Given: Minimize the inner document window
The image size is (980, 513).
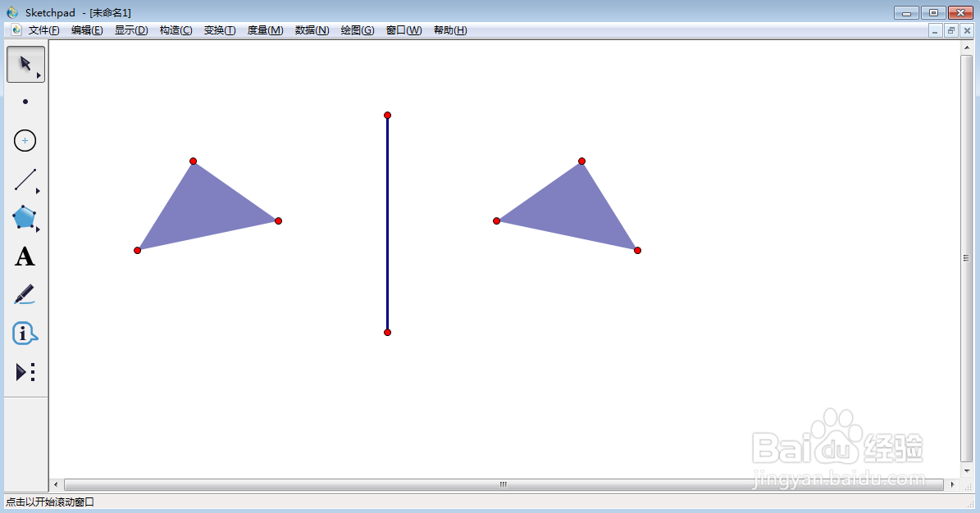Looking at the screenshot, I should pos(935,30).
